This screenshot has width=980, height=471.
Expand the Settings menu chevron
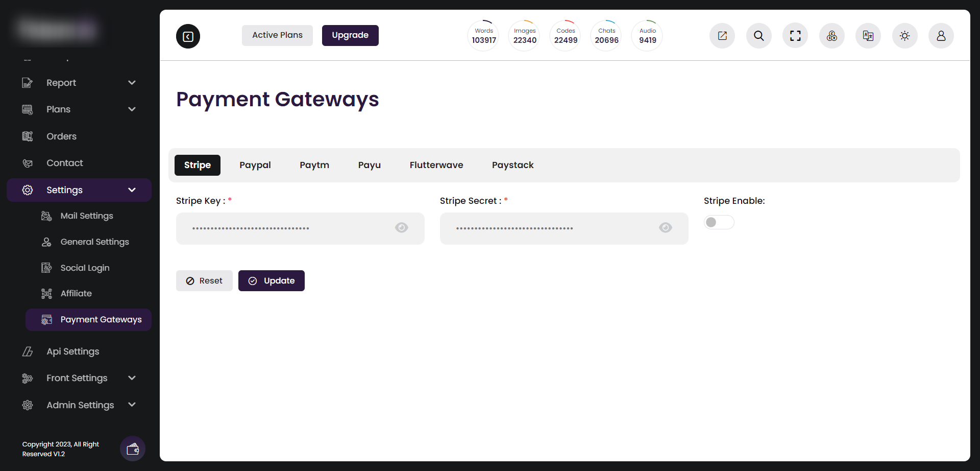tap(132, 190)
